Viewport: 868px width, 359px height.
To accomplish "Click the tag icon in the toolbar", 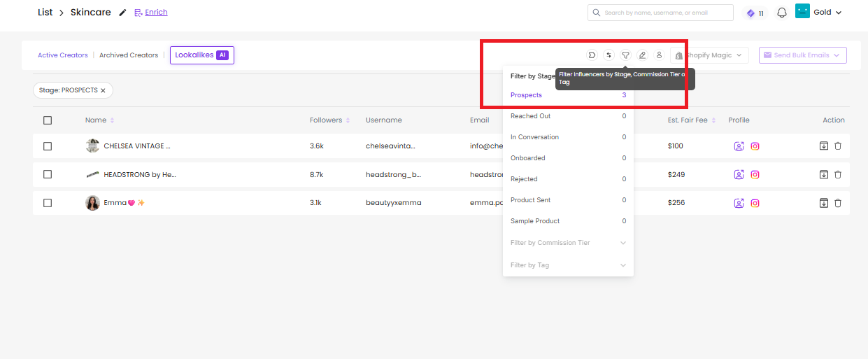I will point(592,55).
